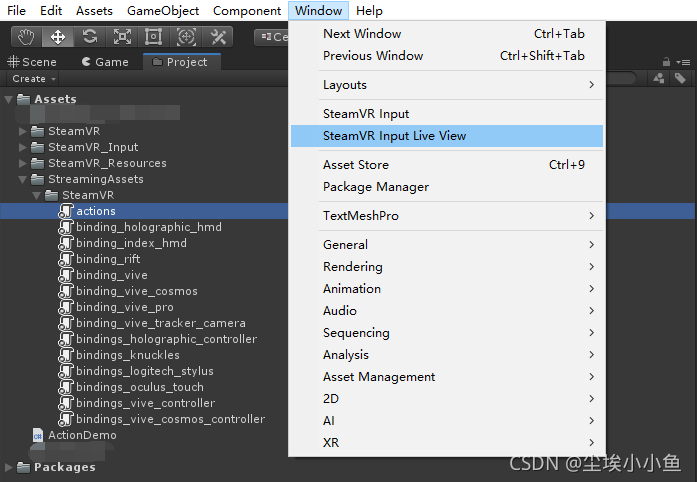The width and height of the screenshot is (697, 482).
Task: Open the custom editor tools icon
Action: (x=218, y=37)
